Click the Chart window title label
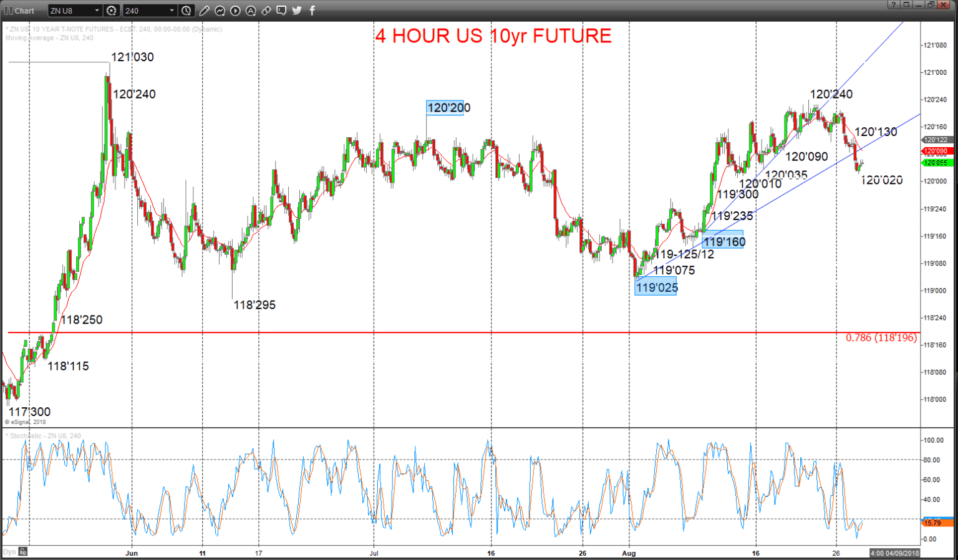Screen dimensions: 958x560 click(x=25, y=11)
